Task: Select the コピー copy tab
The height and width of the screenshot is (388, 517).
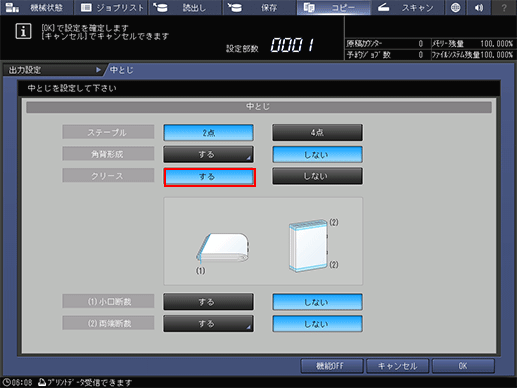Action: (x=333, y=7)
